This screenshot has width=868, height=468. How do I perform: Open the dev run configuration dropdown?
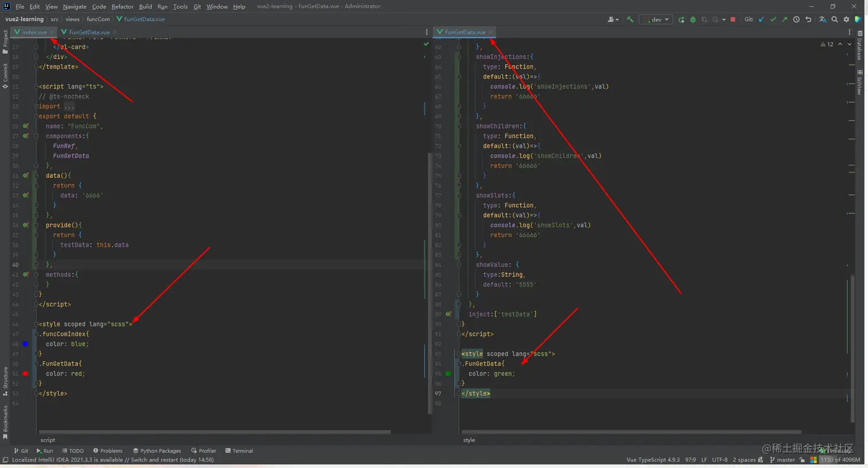coord(656,19)
